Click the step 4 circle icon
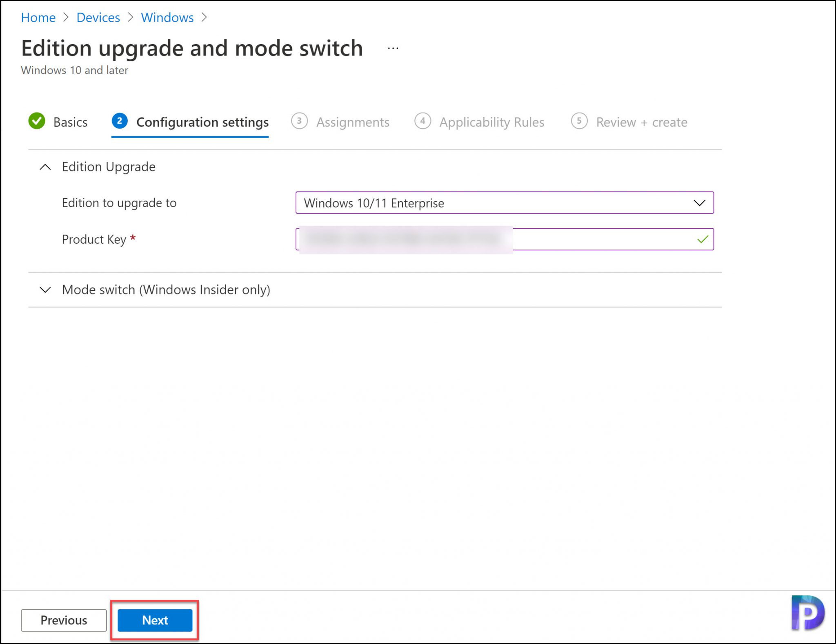 [x=422, y=121]
